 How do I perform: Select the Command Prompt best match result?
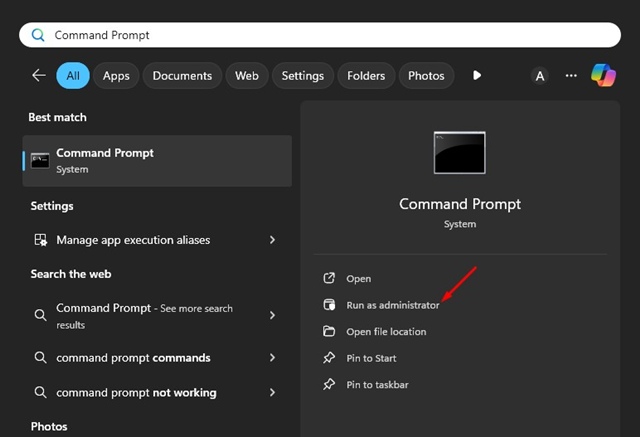pyautogui.click(x=157, y=161)
